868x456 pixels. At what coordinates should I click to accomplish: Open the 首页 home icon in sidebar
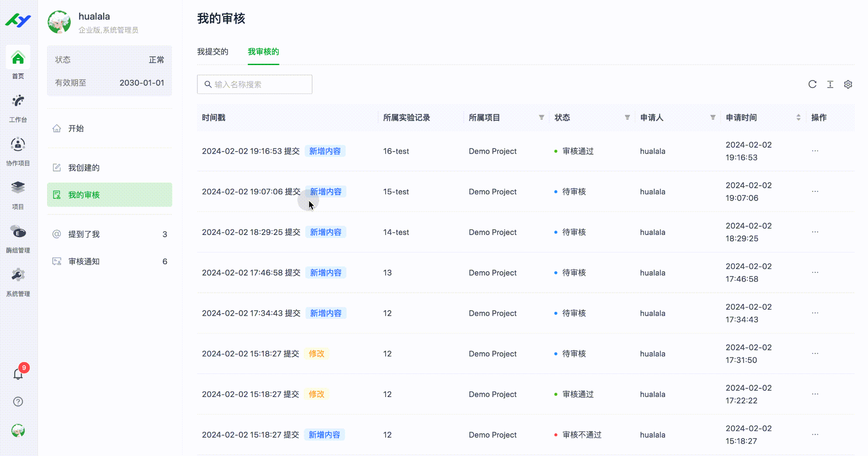coord(18,58)
